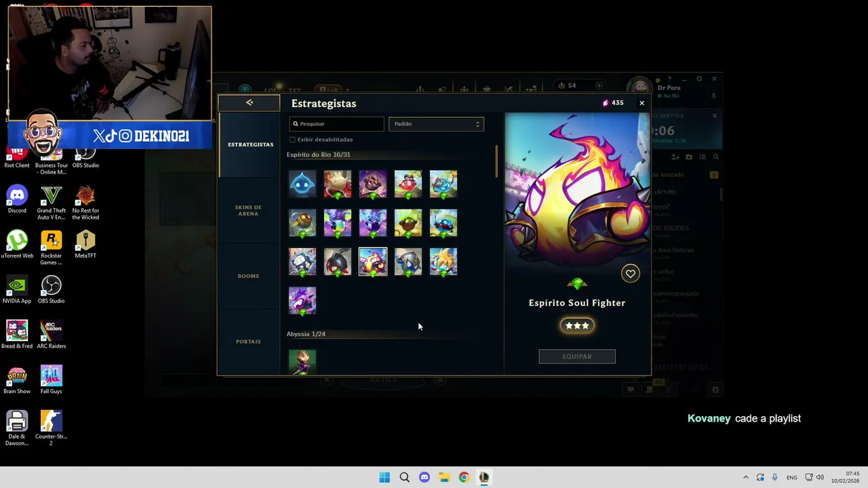Open the Brain Show shortcut

17,380
